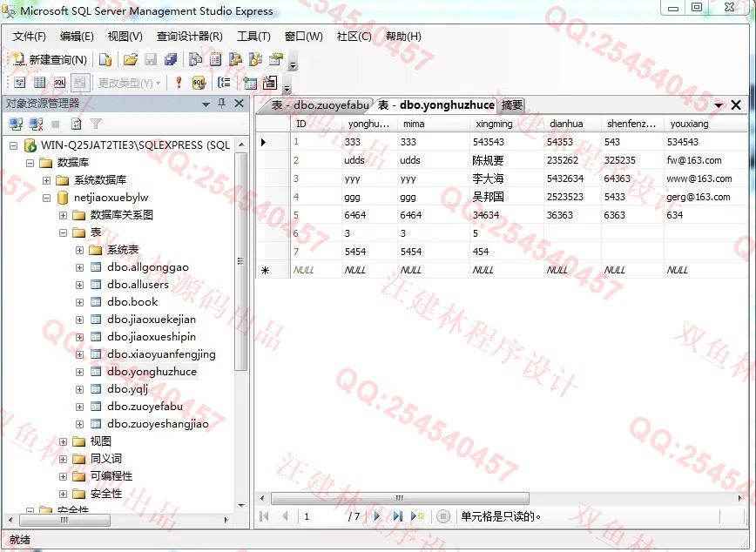This screenshot has width=756, height=552.
Task: Open the 社区(C) menu
Action: [x=354, y=37]
